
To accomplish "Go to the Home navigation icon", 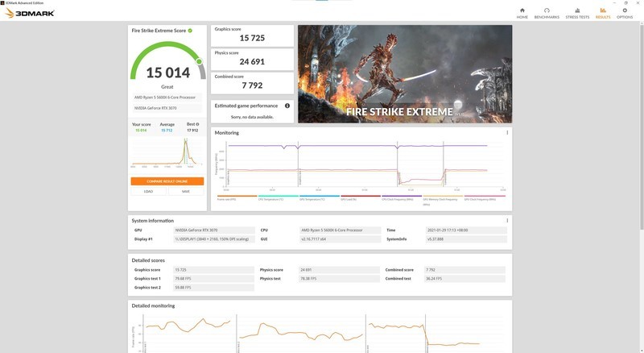I will [x=522, y=12].
